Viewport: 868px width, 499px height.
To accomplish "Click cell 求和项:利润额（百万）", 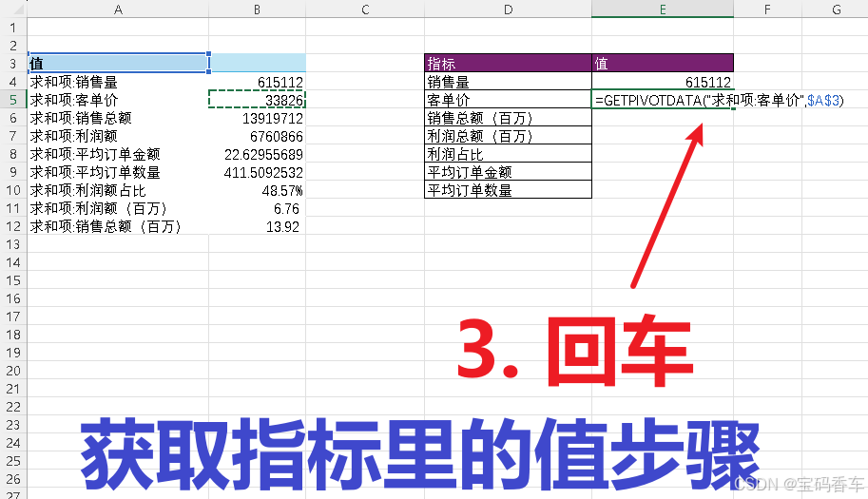I will (118, 208).
